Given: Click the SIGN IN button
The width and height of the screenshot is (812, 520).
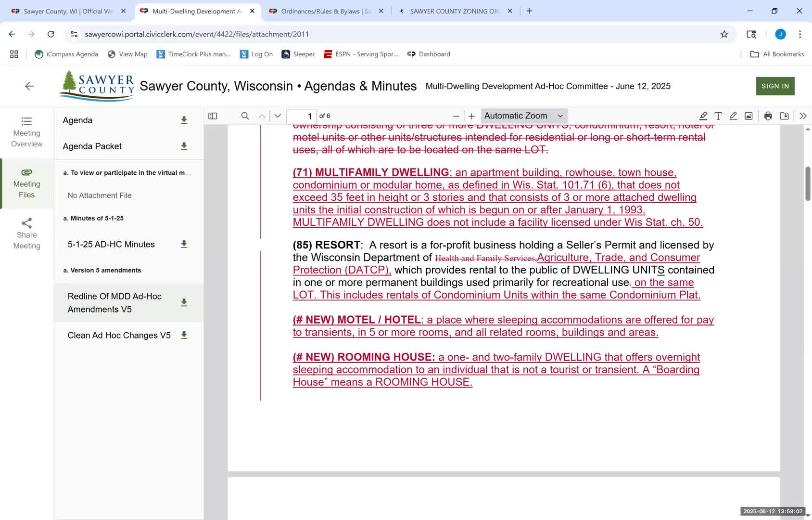Looking at the screenshot, I should (775, 86).
